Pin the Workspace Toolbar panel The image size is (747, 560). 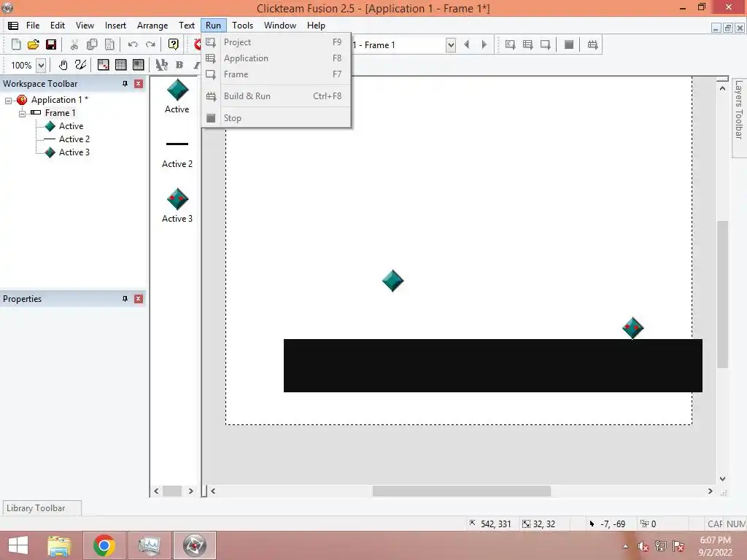point(125,84)
